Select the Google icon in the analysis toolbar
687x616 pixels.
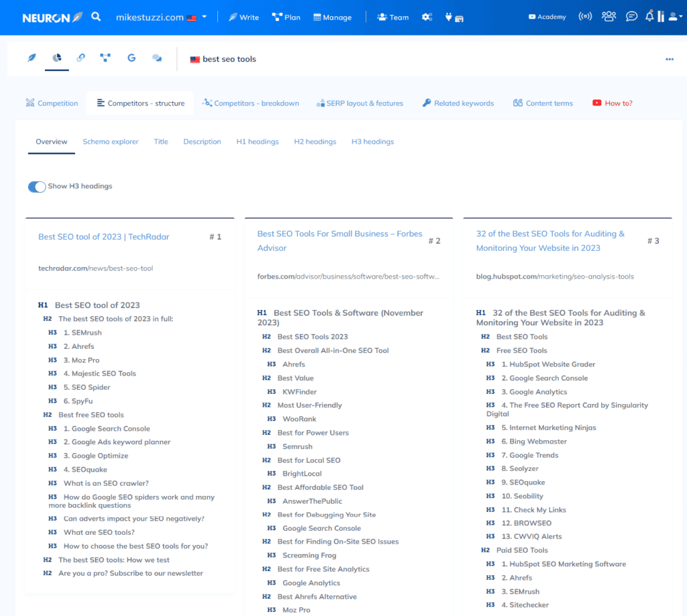(x=131, y=58)
